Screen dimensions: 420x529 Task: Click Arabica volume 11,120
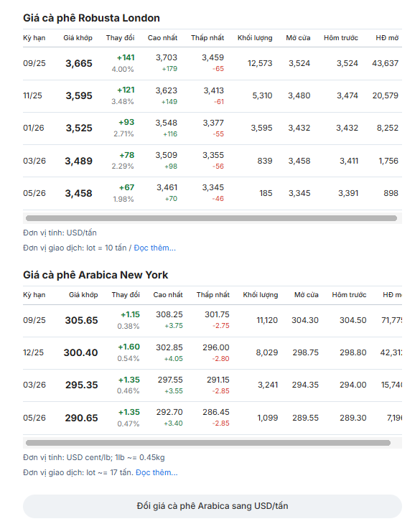(267, 320)
